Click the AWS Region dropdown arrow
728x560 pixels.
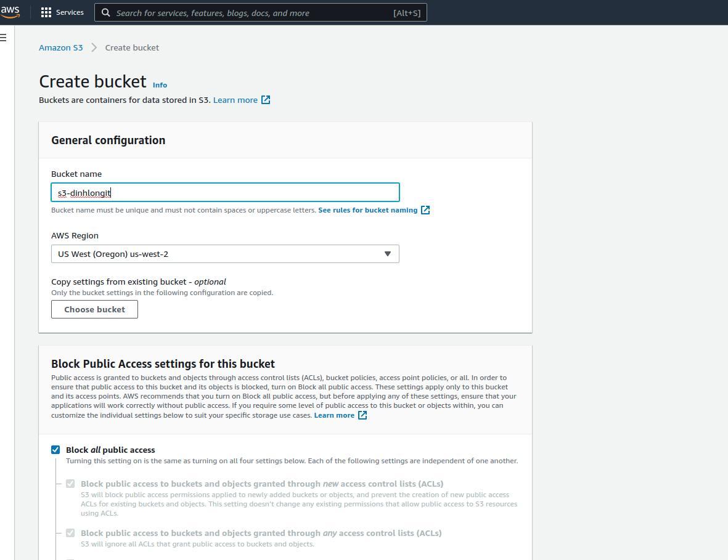(x=388, y=254)
